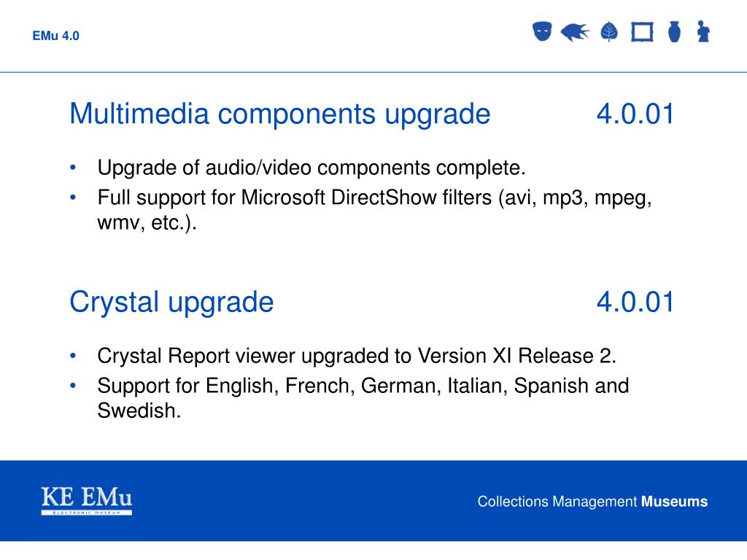The image size is (747, 560).
Task: Click the mask icon in header
Action: (x=542, y=31)
